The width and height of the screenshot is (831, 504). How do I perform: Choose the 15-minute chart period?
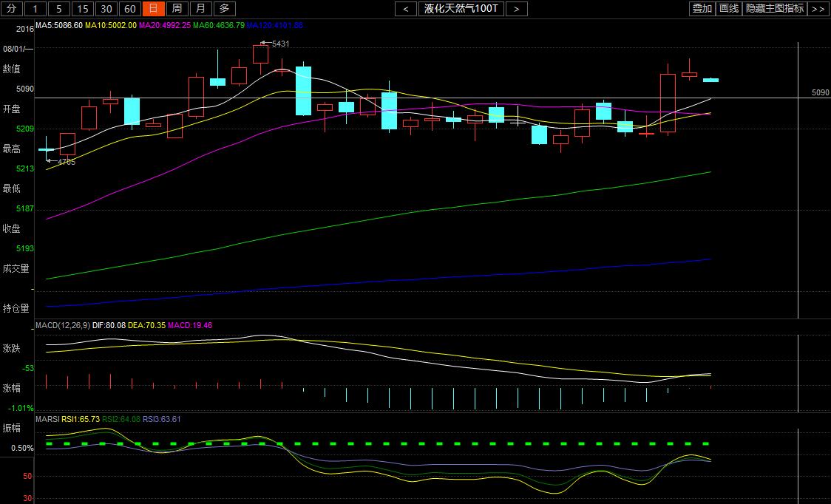tap(83, 9)
